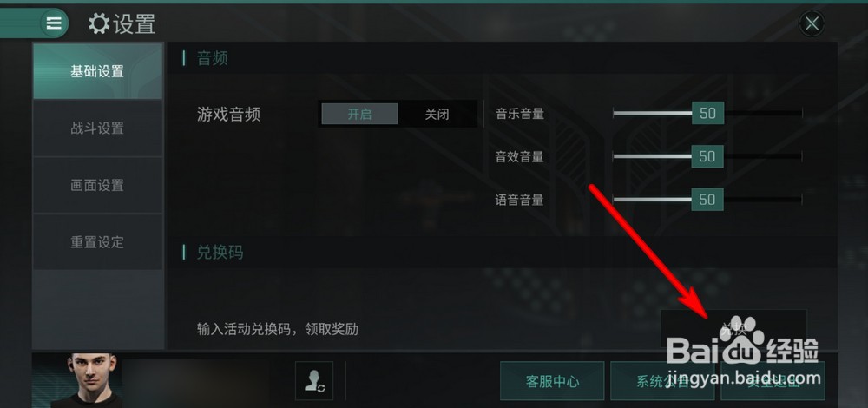Click the switch-character icon
868x408 pixels.
(x=314, y=381)
